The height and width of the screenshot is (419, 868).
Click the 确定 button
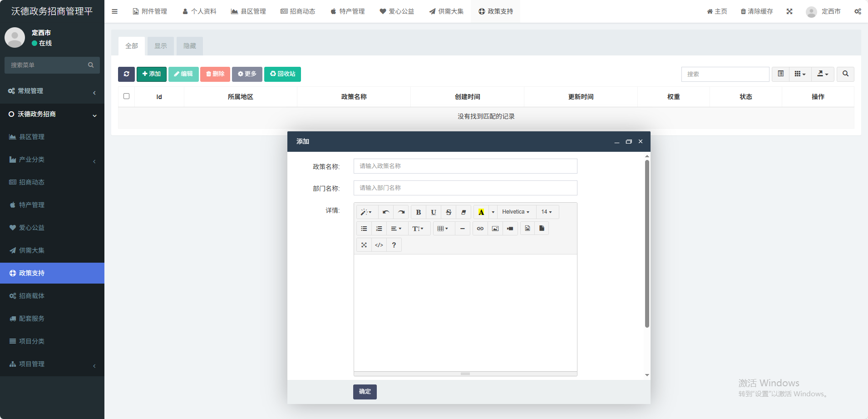(x=365, y=392)
